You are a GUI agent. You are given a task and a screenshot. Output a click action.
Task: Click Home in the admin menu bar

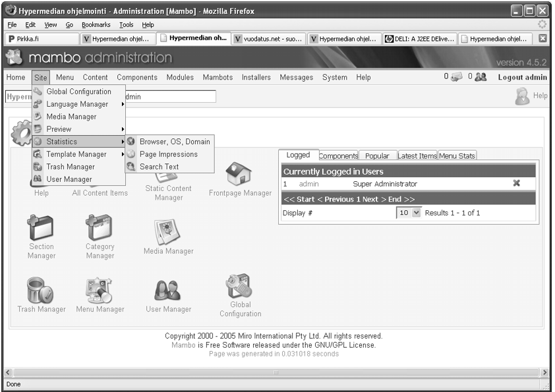click(x=16, y=77)
